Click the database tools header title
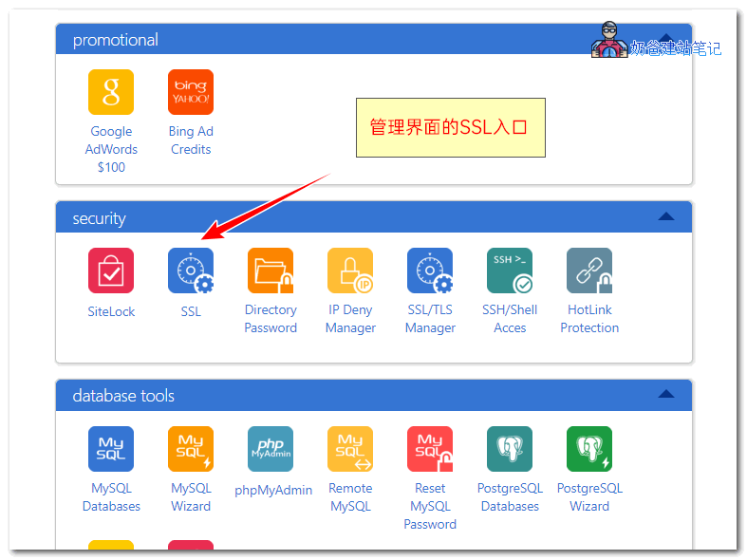Image resolution: width=747 pixels, height=560 pixels. pos(123,396)
